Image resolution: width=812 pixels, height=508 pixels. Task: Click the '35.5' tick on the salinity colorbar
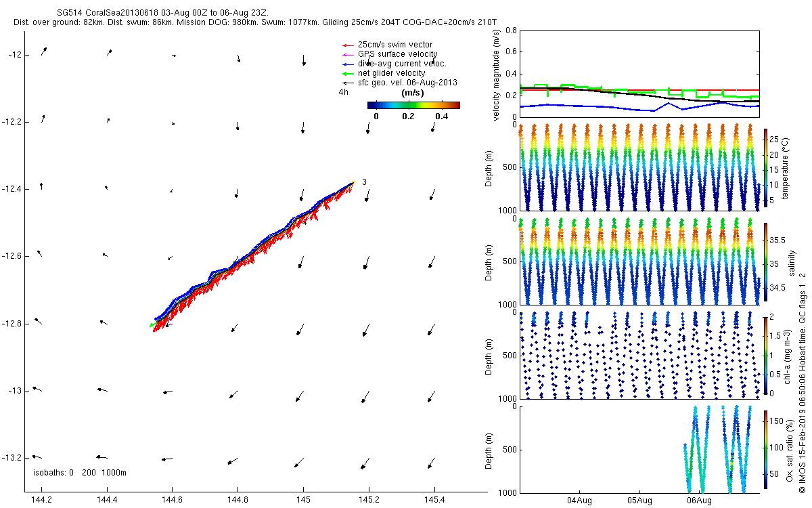click(777, 240)
